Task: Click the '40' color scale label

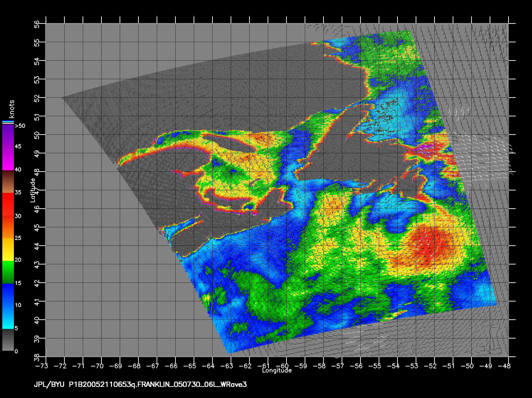Action: point(18,170)
